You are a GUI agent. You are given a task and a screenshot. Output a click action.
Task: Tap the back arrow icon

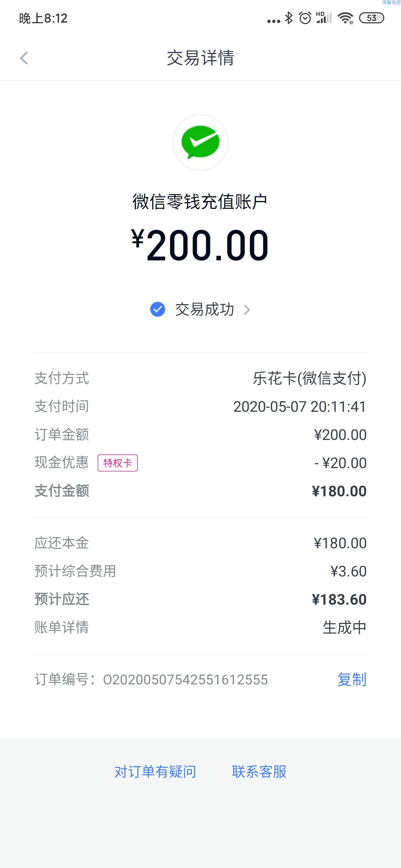pos(24,58)
